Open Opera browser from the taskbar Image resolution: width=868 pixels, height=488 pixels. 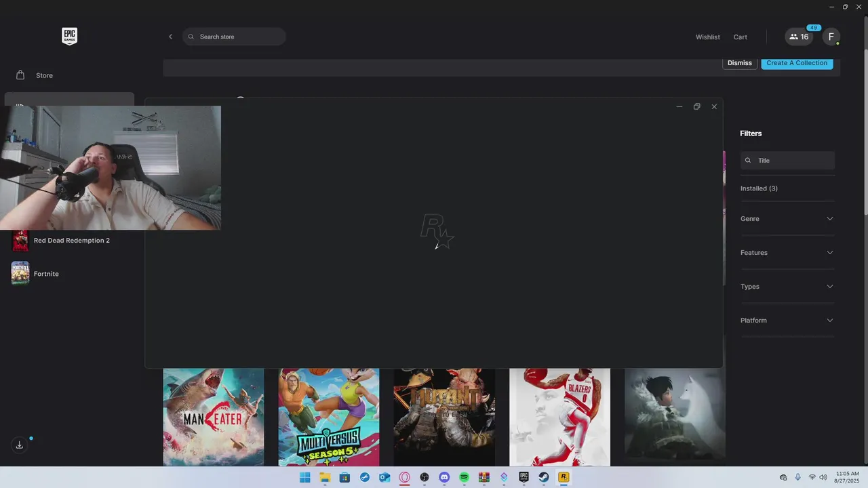[404, 477]
